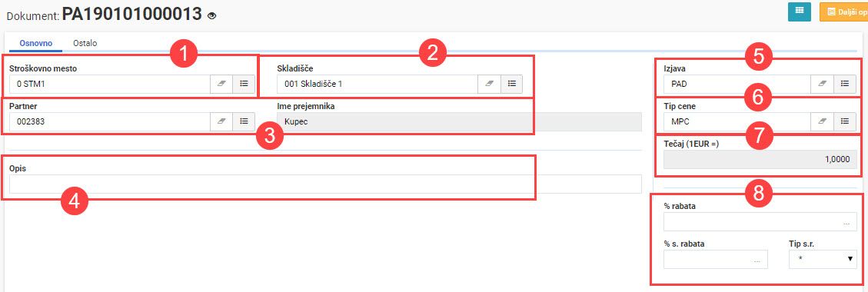Open the Izjava list lookup icon
The height and width of the screenshot is (292, 868).
tap(845, 84)
